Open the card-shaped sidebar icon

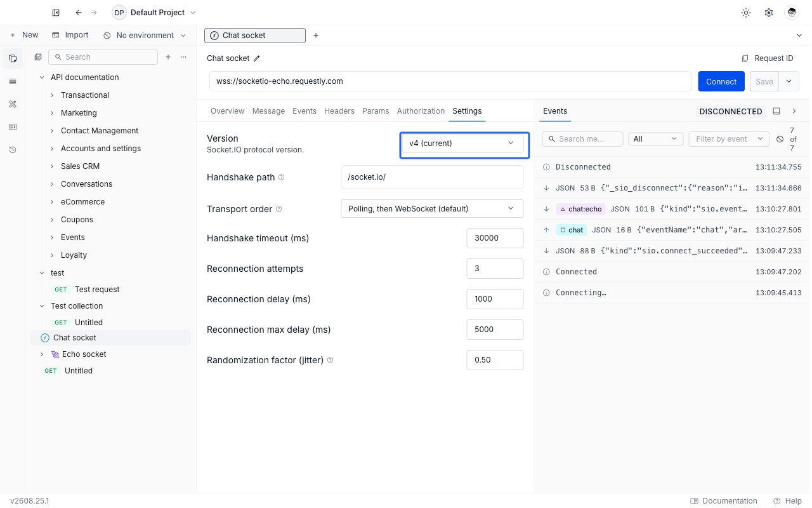click(x=13, y=127)
